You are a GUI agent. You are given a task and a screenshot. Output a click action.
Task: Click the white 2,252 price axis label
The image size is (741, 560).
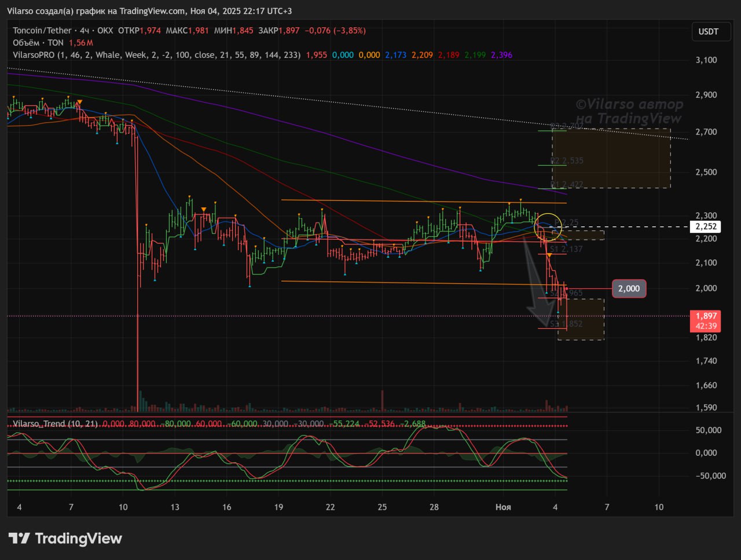click(x=706, y=226)
